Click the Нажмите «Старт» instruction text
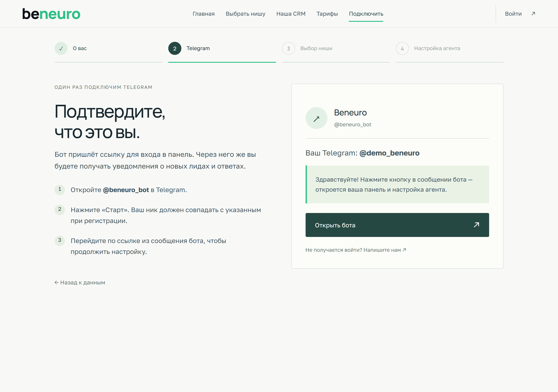This screenshot has height=392, width=558. pos(166,215)
